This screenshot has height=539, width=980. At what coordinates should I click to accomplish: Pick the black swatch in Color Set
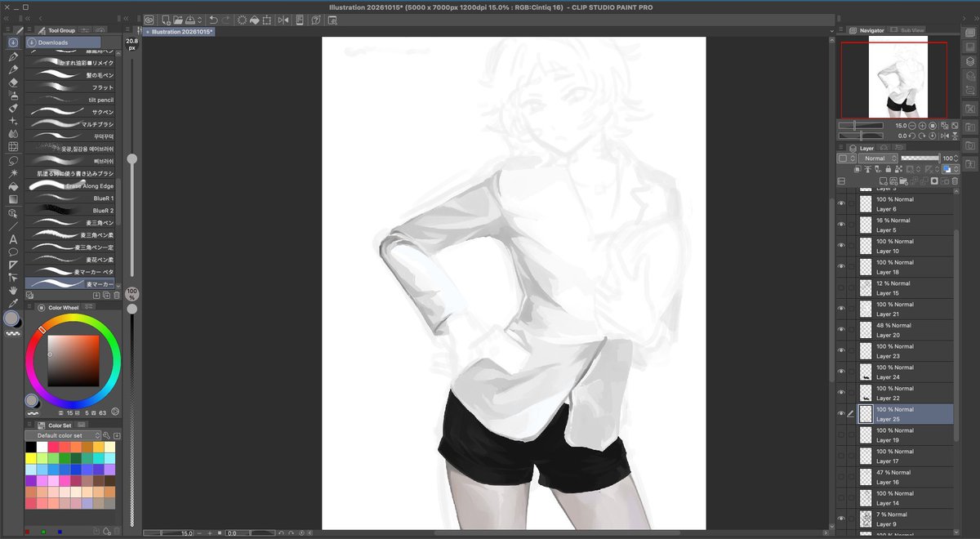point(31,447)
